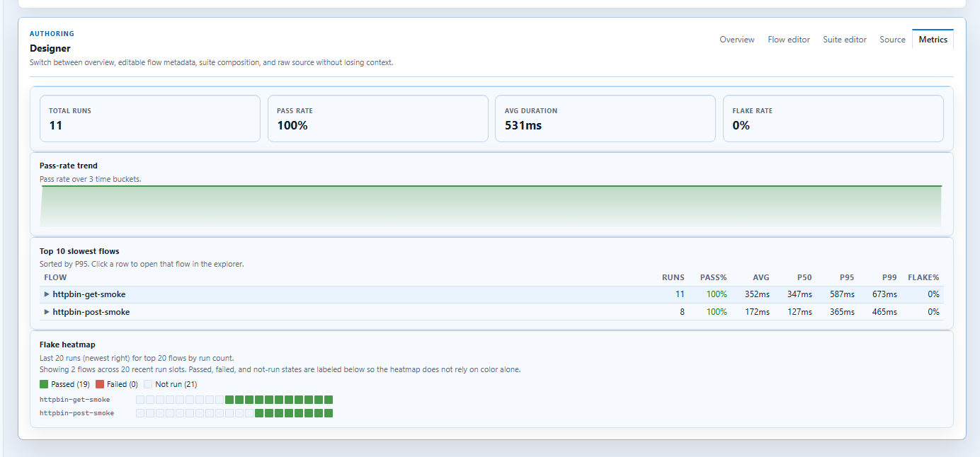Screen dimensions: 980x457
Task: Click the Total Runs card
Action: tap(150, 119)
